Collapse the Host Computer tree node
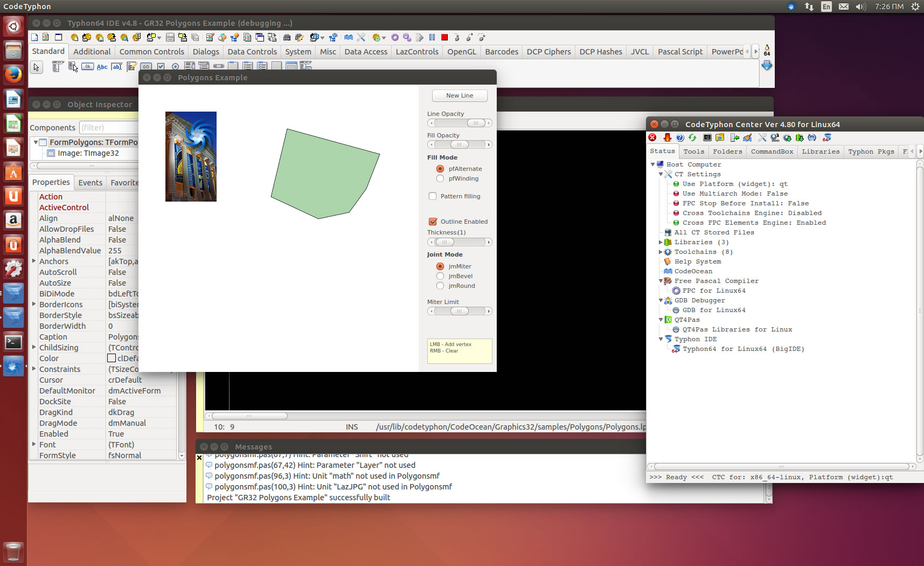This screenshot has height=566, width=924. 652,164
